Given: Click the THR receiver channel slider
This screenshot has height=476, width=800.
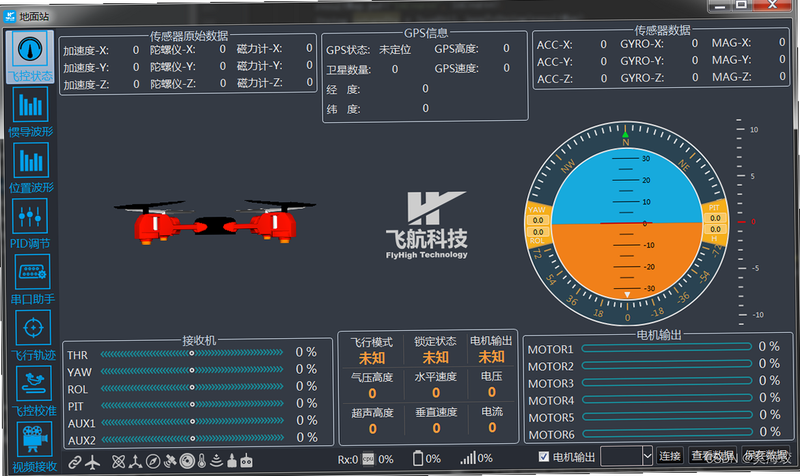Looking at the screenshot, I should click(x=192, y=353).
